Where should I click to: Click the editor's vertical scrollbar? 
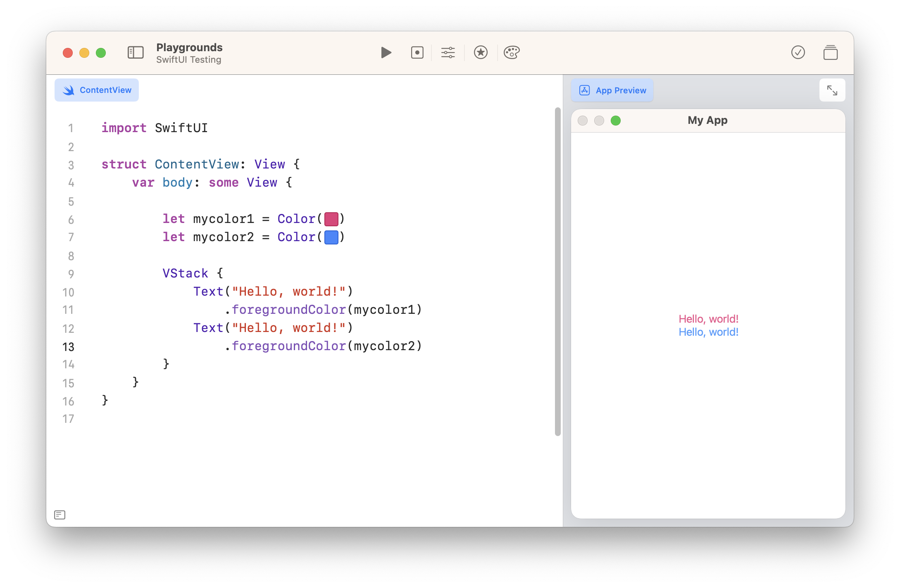[x=557, y=271]
